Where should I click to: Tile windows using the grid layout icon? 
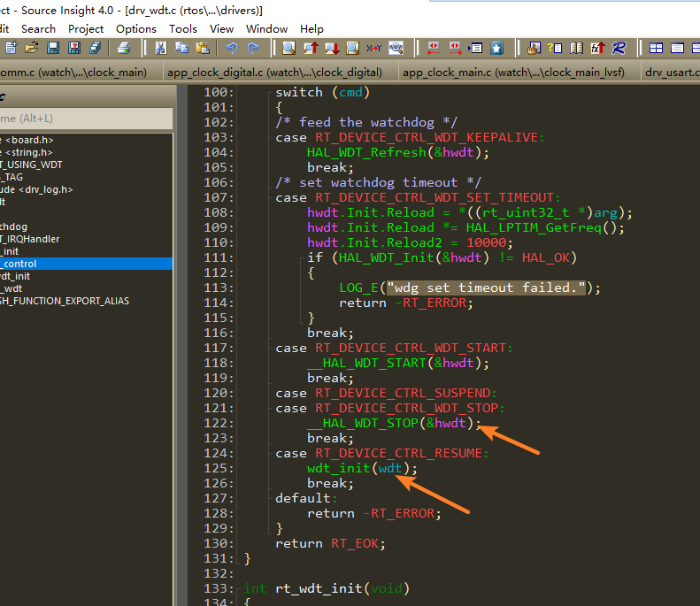click(x=656, y=48)
